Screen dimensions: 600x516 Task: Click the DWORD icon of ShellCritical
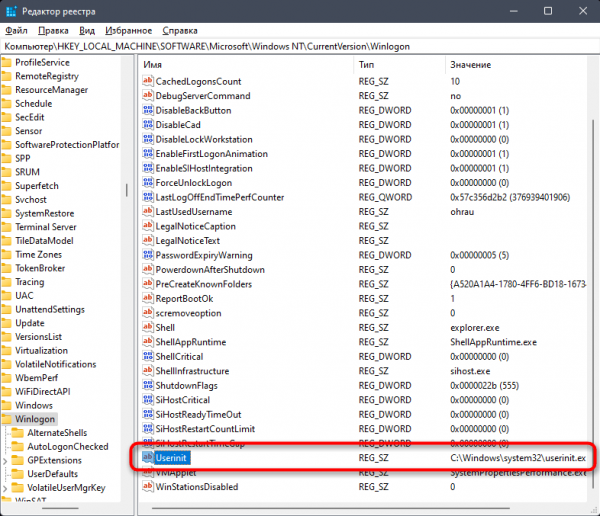point(148,356)
